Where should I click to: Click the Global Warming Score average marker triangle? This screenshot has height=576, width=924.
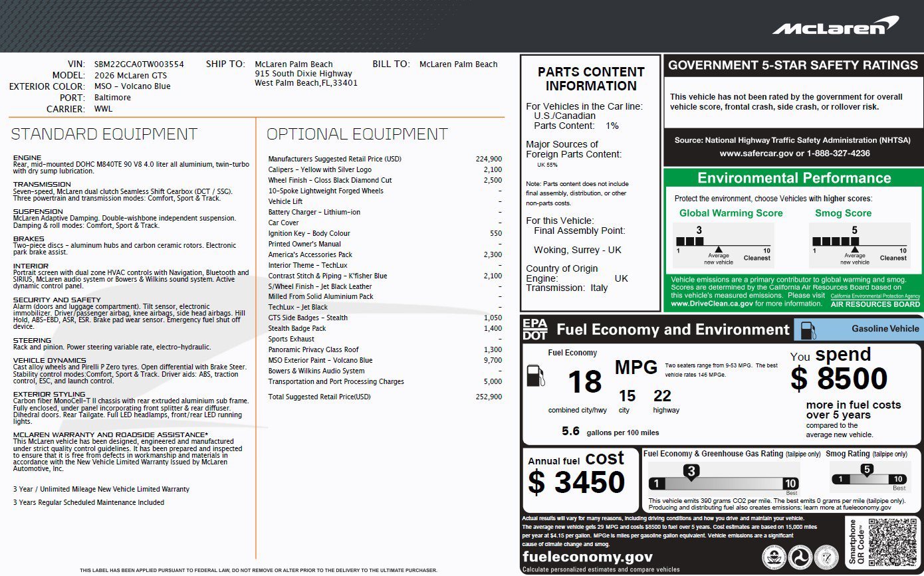coord(719,250)
